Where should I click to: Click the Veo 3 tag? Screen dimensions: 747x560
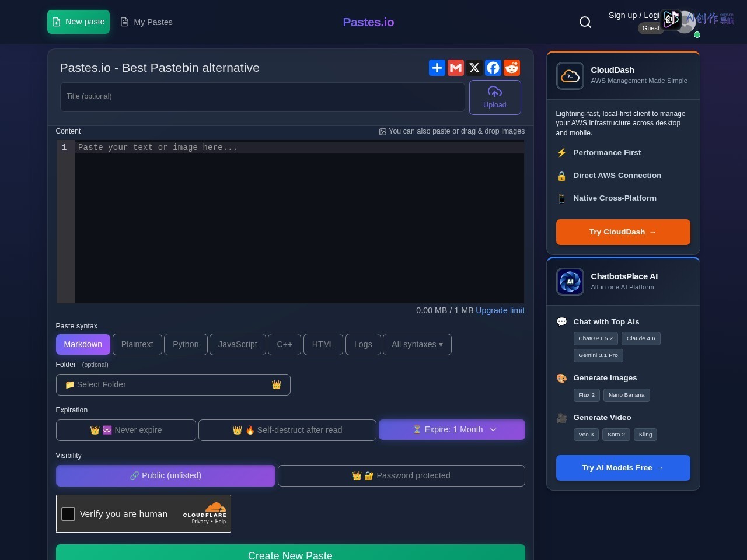(586, 435)
